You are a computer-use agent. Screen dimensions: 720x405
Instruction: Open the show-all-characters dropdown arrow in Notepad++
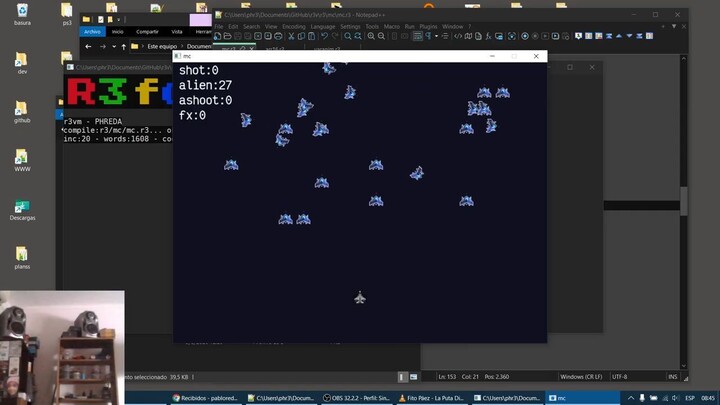coord(436,36)
